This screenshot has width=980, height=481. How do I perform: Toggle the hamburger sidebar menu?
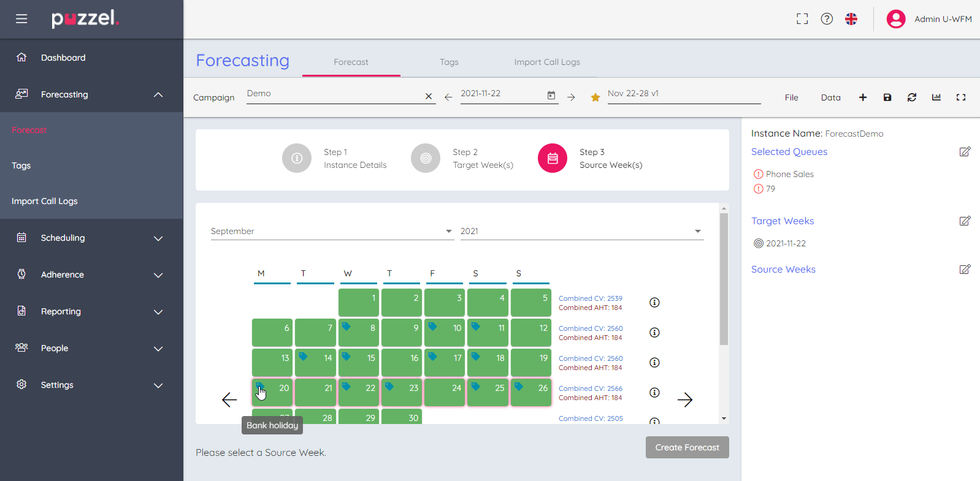(21, 19)
